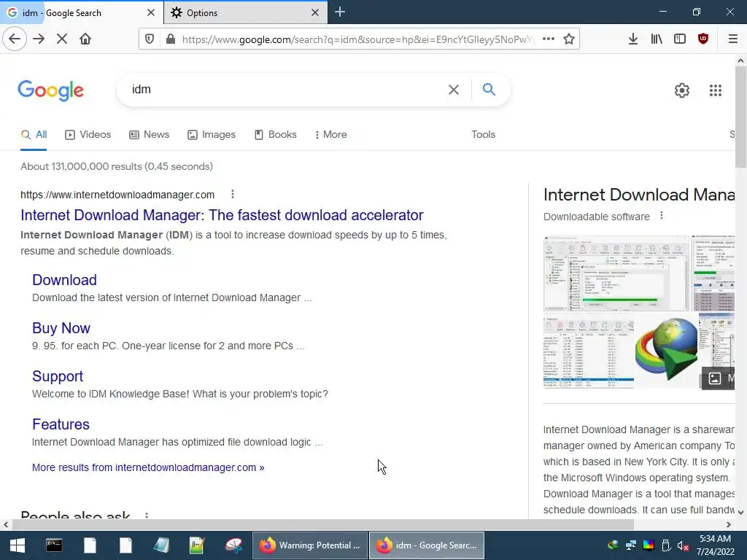The width and height of the screenshot is (747, 560).
Task: Open the Firefox downloads panel
Action: (632, 39)
